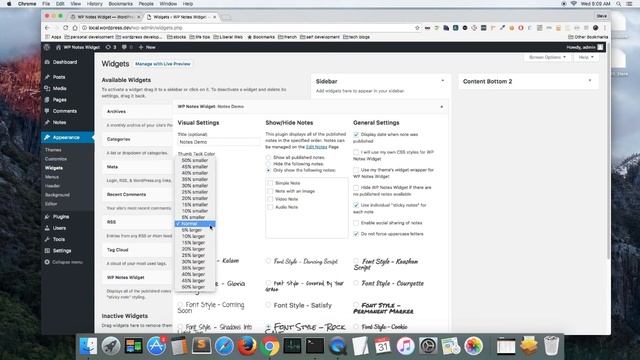Screen dimensions: 640x360
Task: Expand the Sidebar widget area arrow
Action: point(442,81)
